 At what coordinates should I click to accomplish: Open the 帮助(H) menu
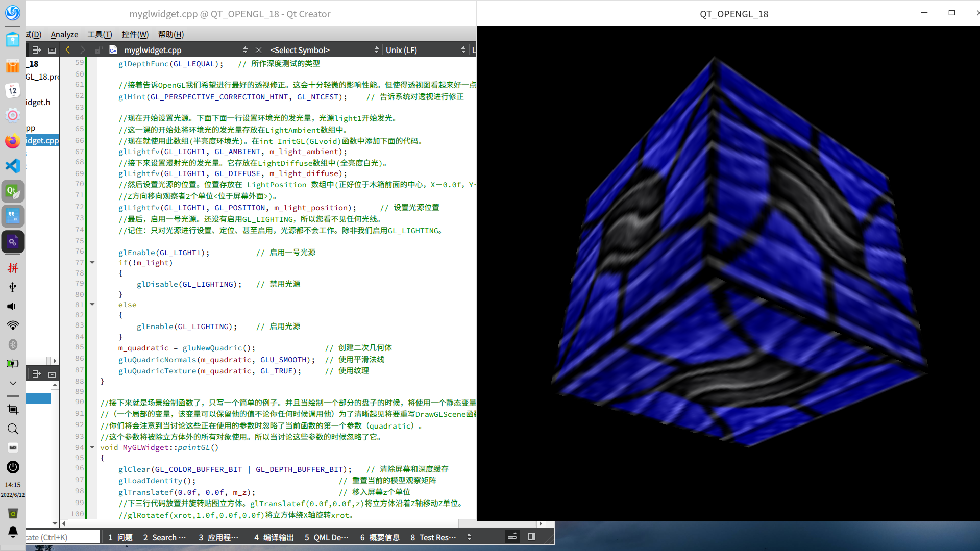pyautogui.click(x=170, y=34)
